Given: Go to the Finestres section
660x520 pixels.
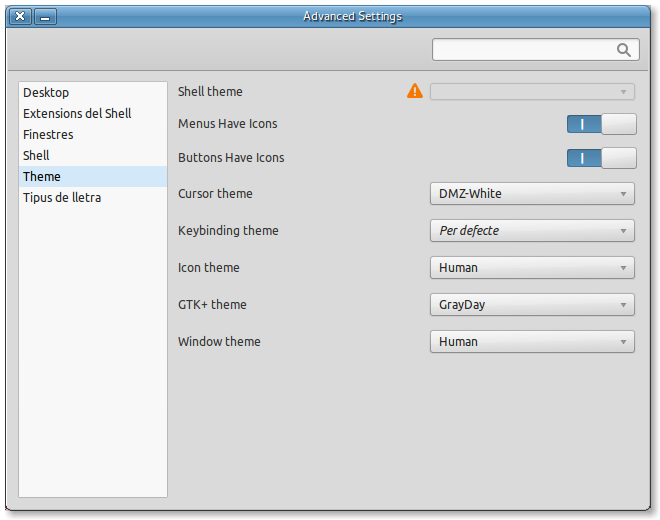Looking at the screenshot, I should (48, 135).
